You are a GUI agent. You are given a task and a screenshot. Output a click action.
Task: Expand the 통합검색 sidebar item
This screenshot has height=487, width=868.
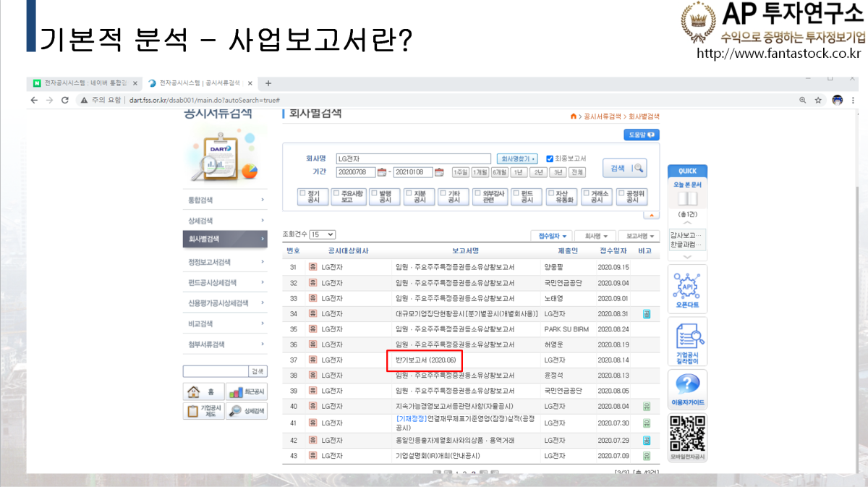tap(226, 200)
